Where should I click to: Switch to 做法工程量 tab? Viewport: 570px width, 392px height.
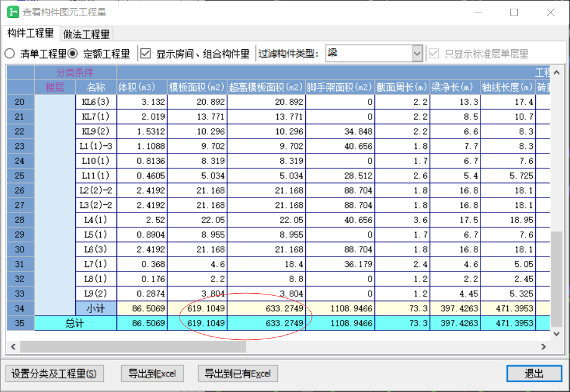click(x=86, y=34)
